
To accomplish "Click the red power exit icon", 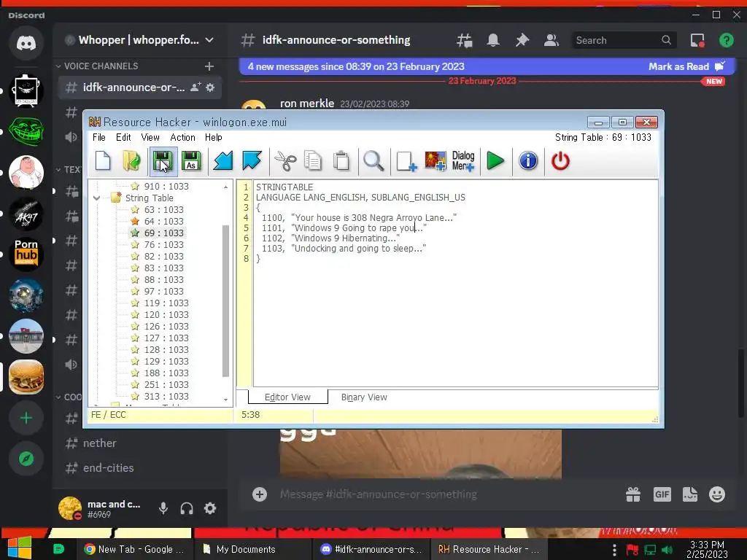I will pyautogui.click(x=560, y=161).
